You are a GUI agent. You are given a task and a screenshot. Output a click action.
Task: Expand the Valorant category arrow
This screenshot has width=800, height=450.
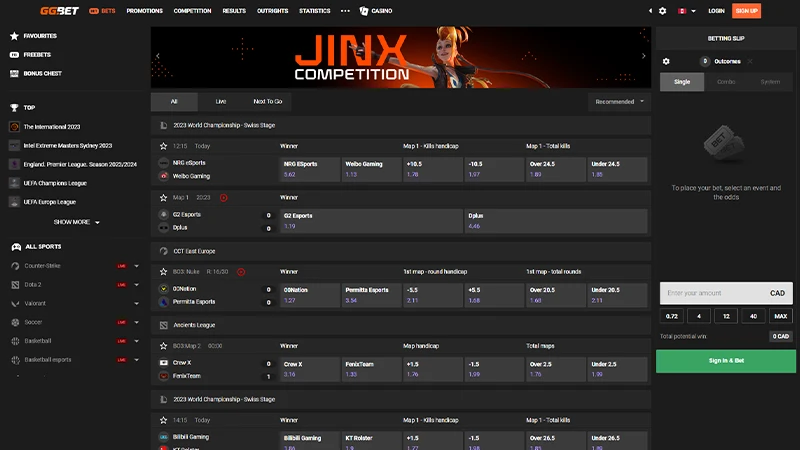point(136,304)
